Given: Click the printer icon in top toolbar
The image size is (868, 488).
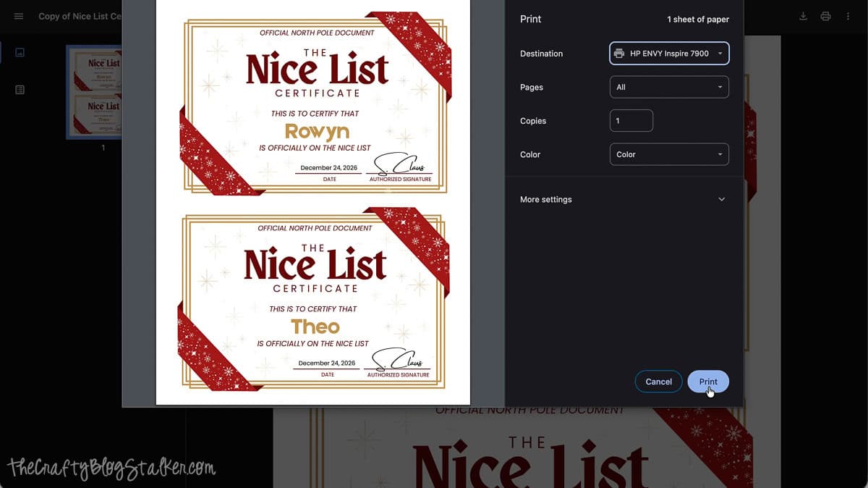Looking at the screenshot, I should 825,16.
